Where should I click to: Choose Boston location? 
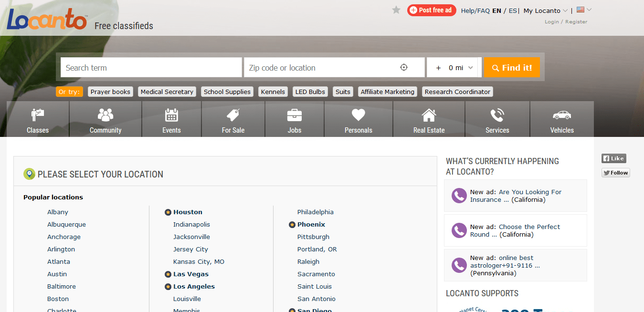[58, 299]
